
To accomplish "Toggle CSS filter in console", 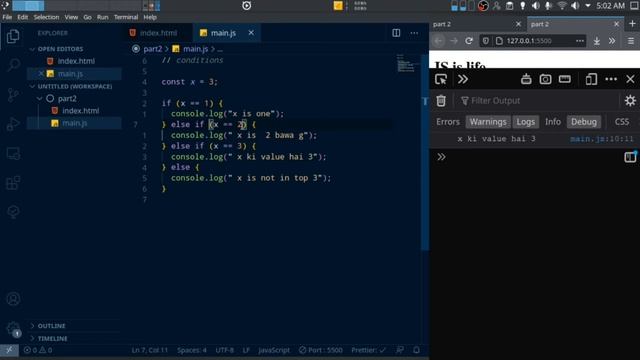I will 622,122.
